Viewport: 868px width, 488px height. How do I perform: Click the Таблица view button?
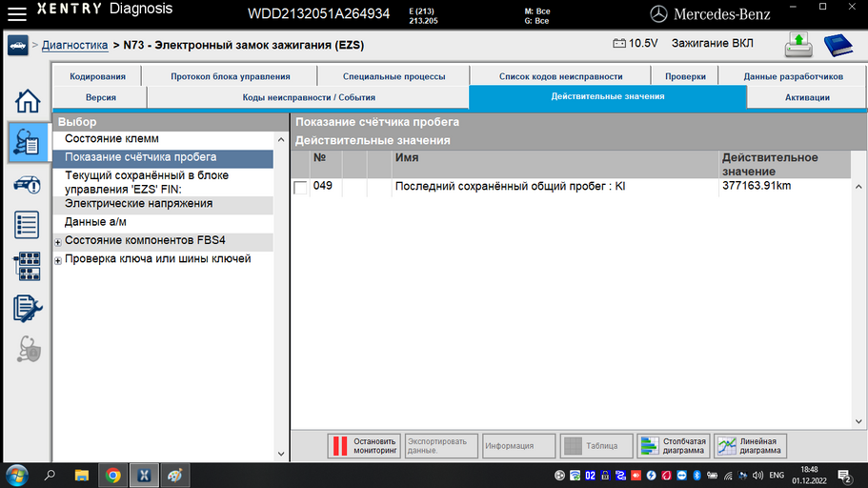[596, 446]
